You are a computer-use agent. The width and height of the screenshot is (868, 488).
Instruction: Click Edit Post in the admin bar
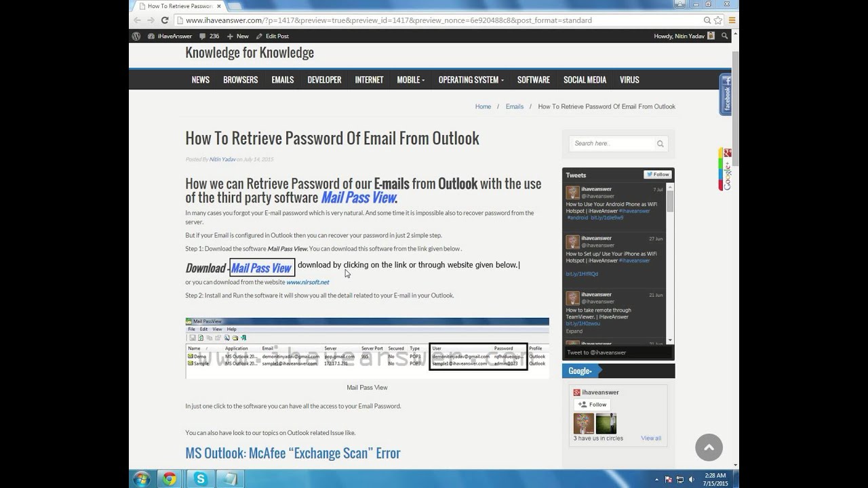click(272, 36)
